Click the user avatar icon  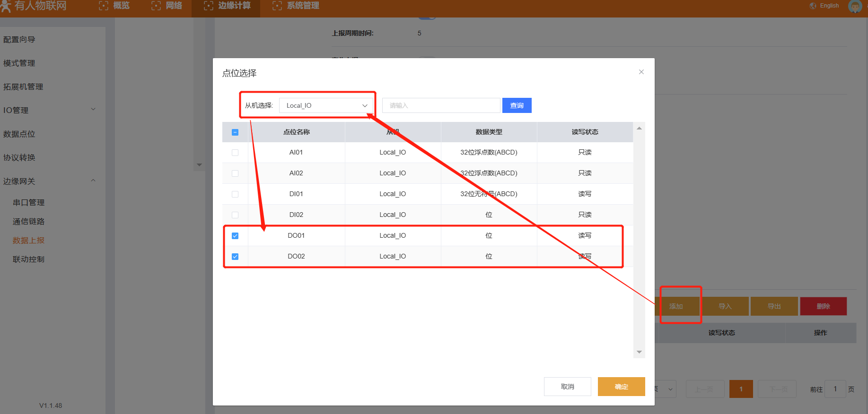[x=855, y=6]
